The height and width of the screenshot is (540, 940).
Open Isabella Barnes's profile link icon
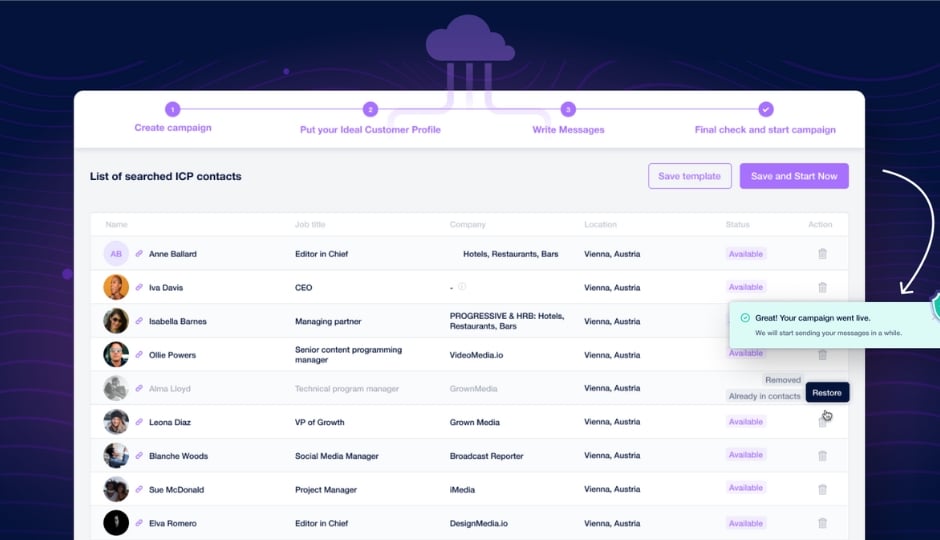click(x=139, y=321)
